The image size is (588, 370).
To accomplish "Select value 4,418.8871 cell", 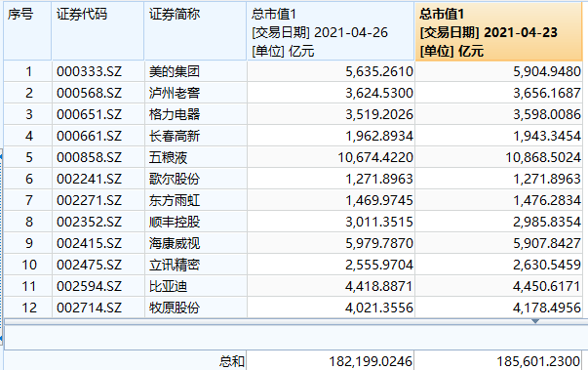I will click(331, 286).
